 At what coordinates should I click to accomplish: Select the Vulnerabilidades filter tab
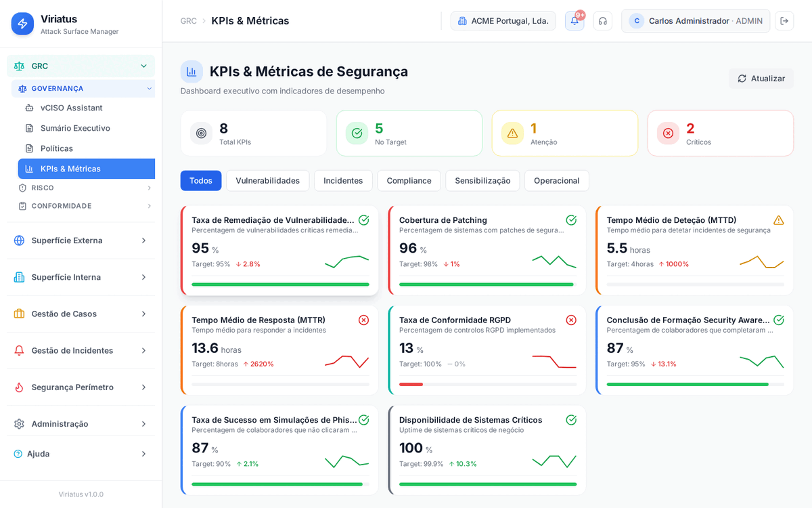point(269,180)
